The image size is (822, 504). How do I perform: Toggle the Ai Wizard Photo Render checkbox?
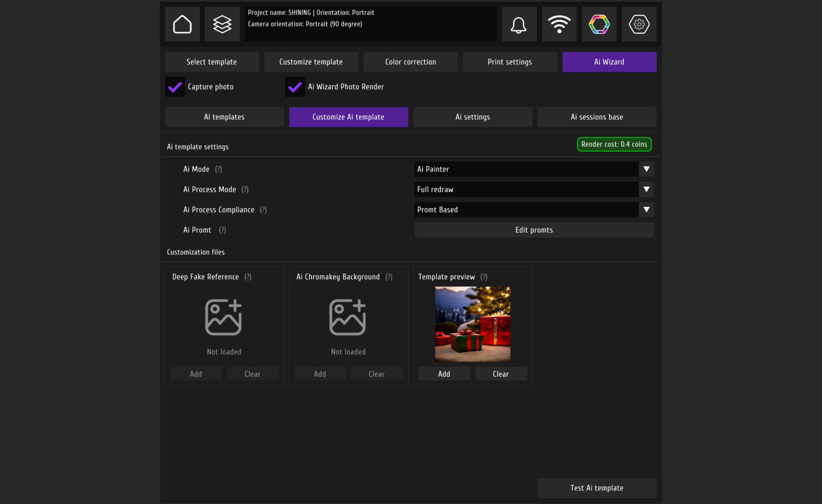(x=295, y=87)
